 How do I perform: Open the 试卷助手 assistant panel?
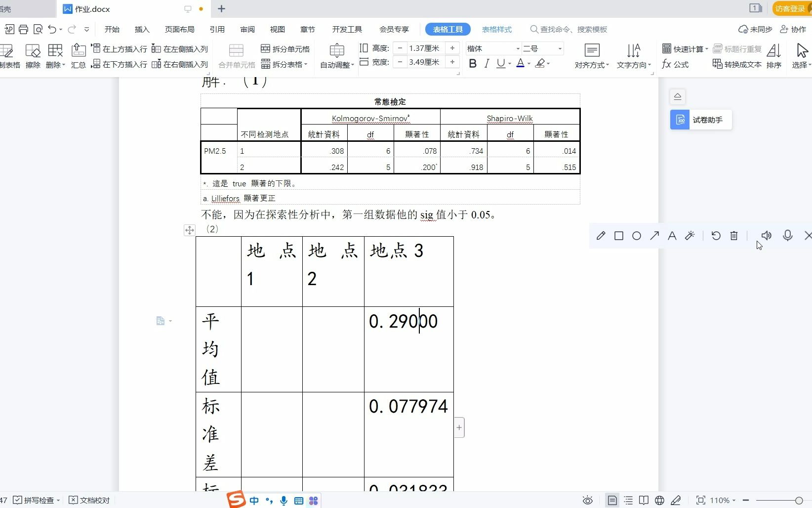tap(700, 120)
